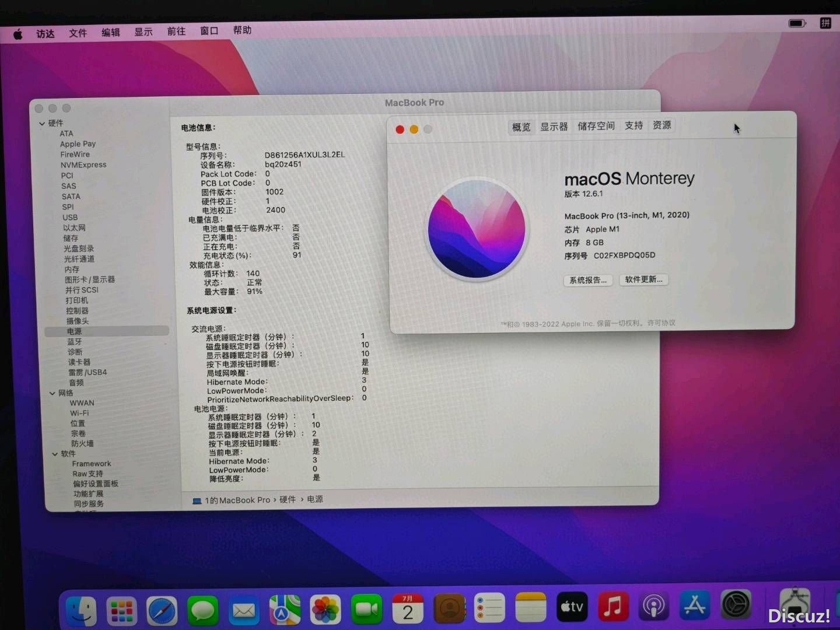Open the 文件 menu
Screen dimensions: 840x630
(x=78, y=33)
